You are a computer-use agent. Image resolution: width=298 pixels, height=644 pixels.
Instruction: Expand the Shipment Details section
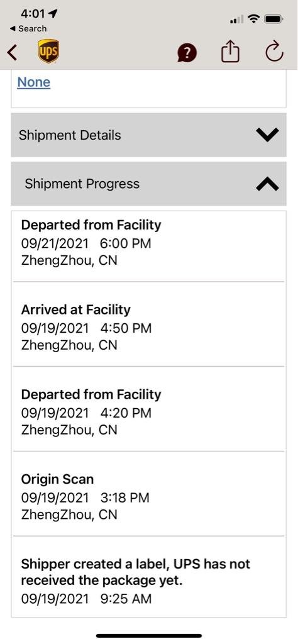[x=148, y=135]
